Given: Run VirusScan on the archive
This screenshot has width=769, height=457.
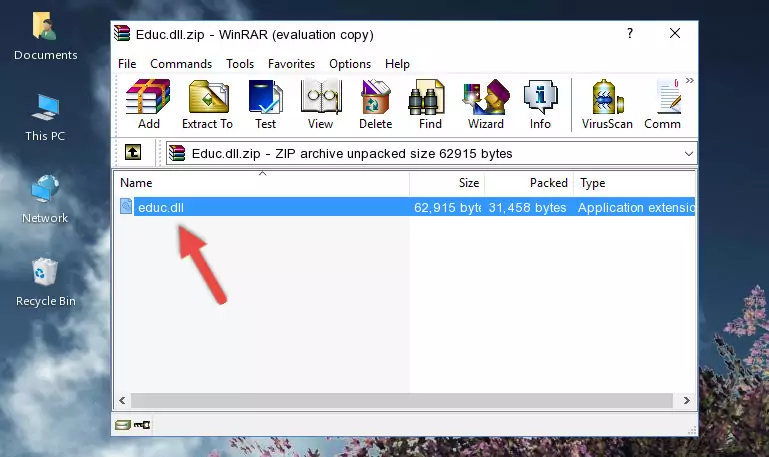Looking at the screenshot, I should point(607,104).
